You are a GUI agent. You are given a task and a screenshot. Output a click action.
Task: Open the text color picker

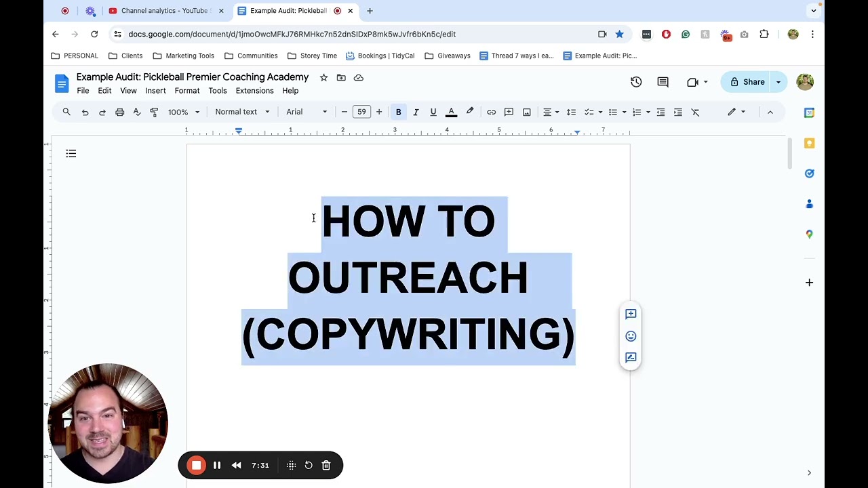[x=451, y=112]
